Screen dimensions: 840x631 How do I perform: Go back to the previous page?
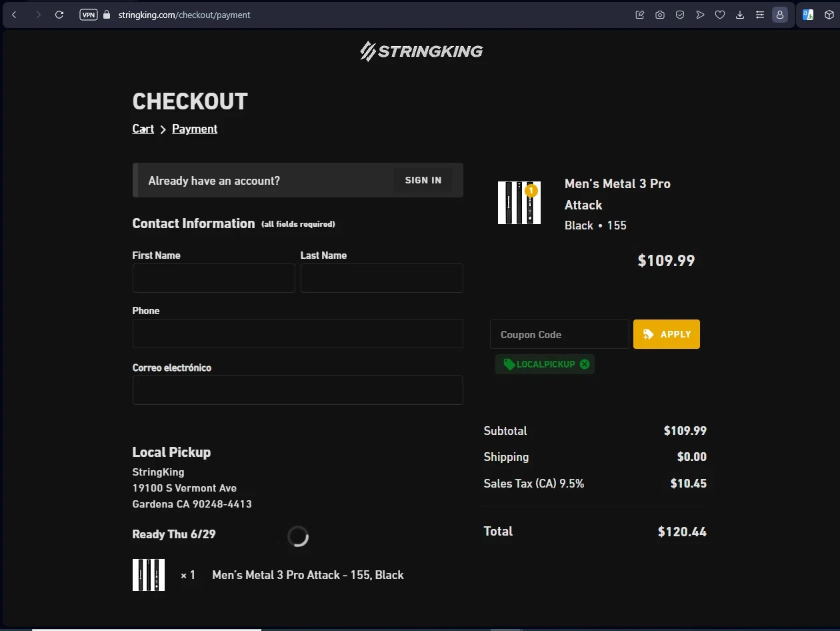[14, 15]
